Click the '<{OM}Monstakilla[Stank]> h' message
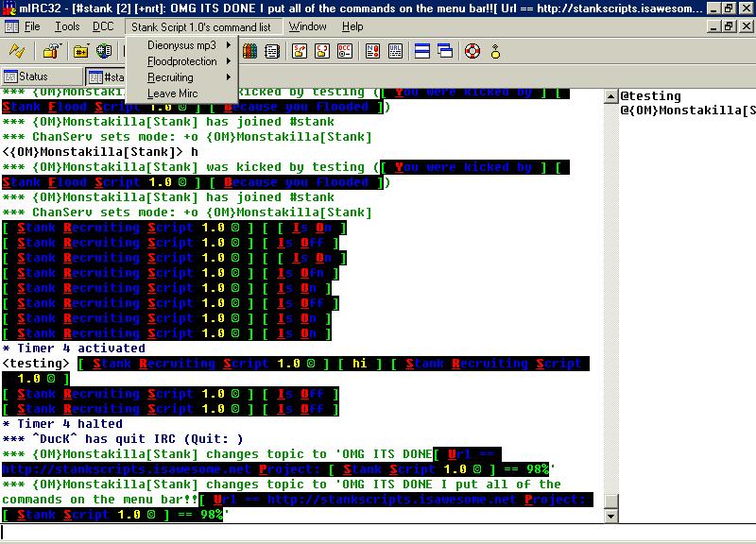Screen dimensions: 756x544 (100, 152)
